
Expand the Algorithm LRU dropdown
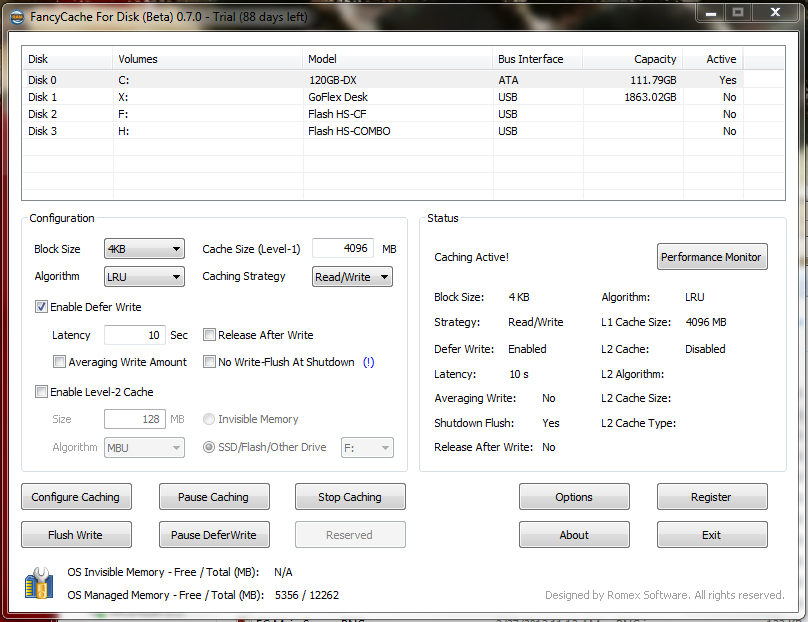click(x=144, y=277)
